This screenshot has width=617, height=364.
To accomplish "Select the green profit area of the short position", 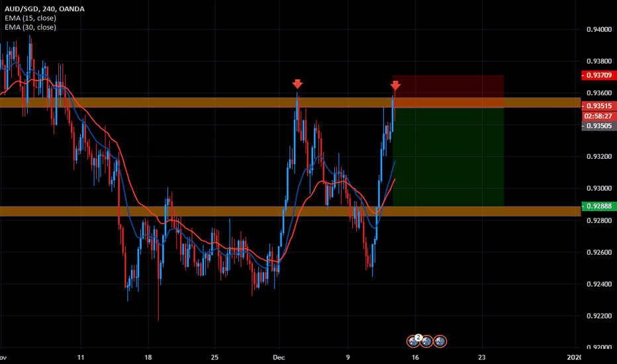I will [x=448, y=157].
